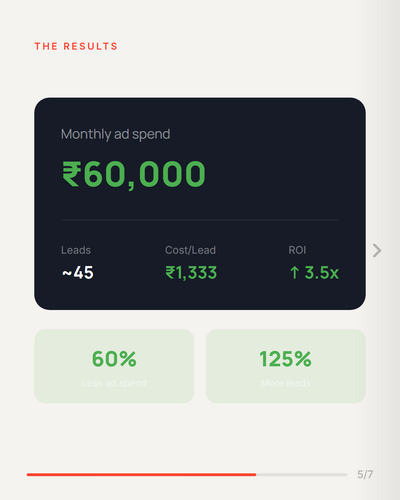Select the ₹60,000 ad spend figure

point(134,174)
